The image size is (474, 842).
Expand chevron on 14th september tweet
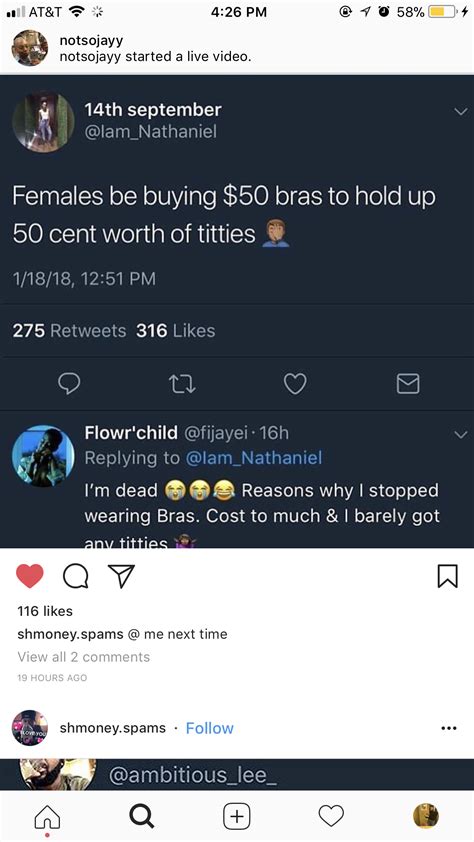point(461,112)
